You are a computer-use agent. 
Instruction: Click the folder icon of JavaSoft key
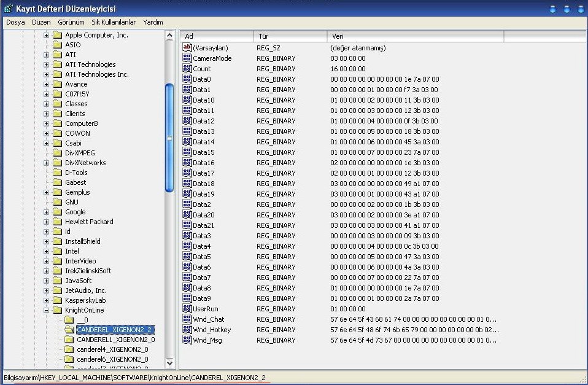click(x=57, y=280)
